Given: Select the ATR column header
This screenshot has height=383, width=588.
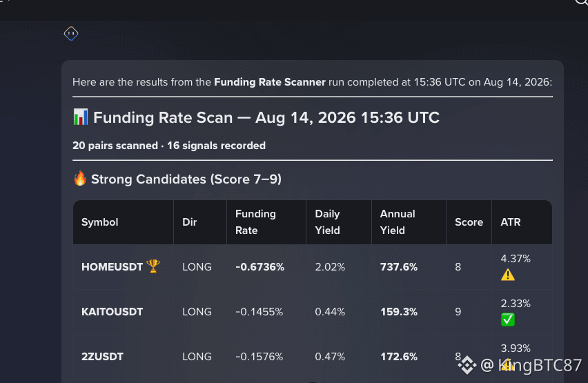Looking at the screenshot, I should click(511, 222).
